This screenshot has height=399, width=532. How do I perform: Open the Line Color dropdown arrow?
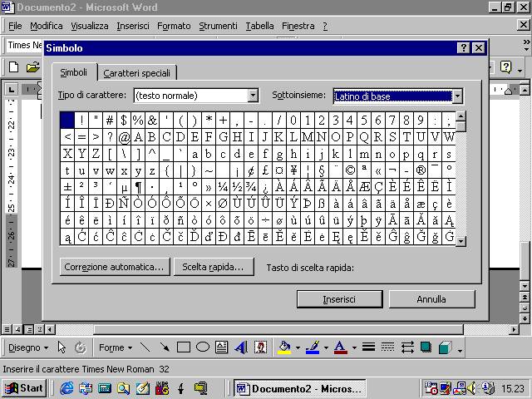click(x=326, y=347)
